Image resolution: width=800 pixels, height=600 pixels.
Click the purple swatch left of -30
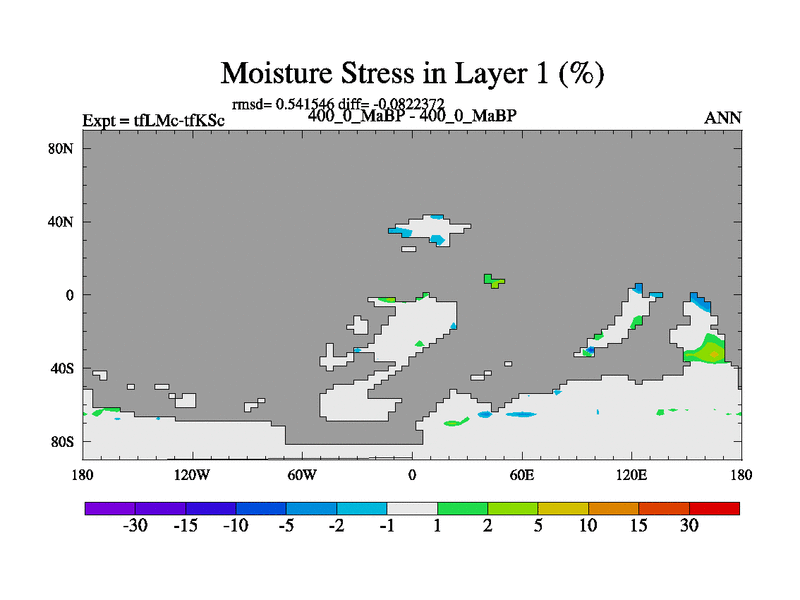point(110,508)
